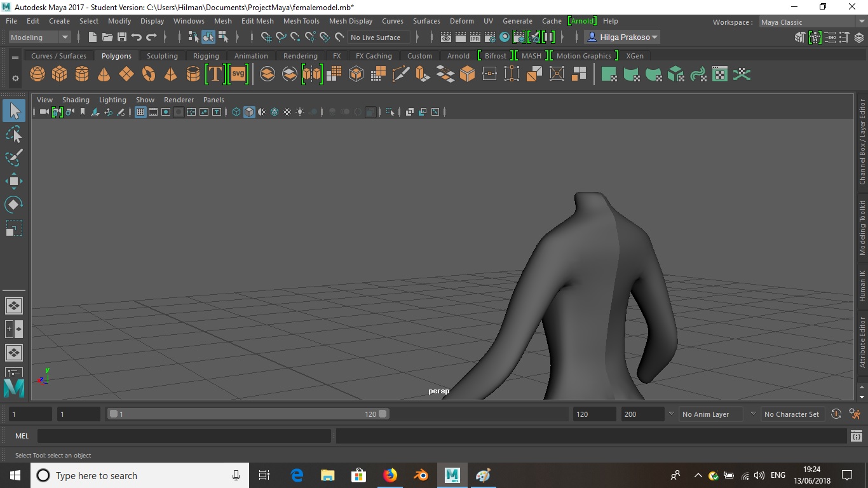Screen dimensions: 868x488
Task: Toggle textured display in viewport
Action: (x=287, y=112)
